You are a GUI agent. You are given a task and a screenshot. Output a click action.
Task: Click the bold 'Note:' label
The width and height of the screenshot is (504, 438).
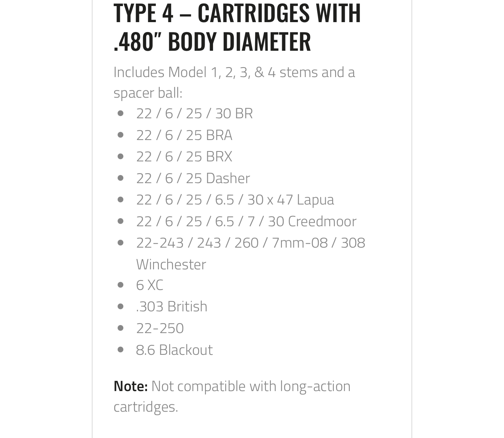pyautogui.click(x=131, y=386)
